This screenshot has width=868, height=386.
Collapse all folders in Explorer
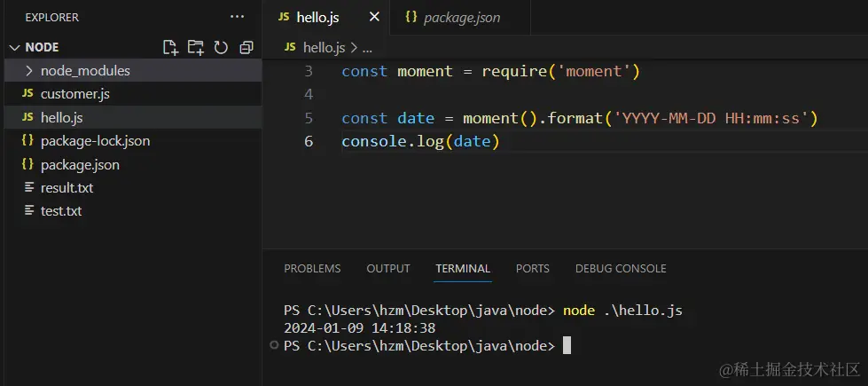[x=246, y=47]
